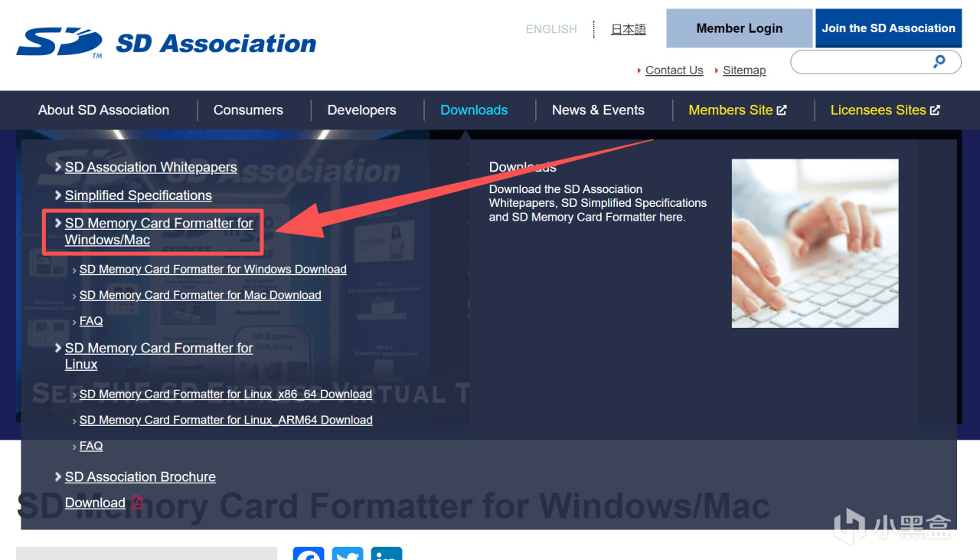This screenshot has height=560, width=980.
Task: Open the FAQ link under Windows/Mac formatter
Action: (x=91, y=321)
